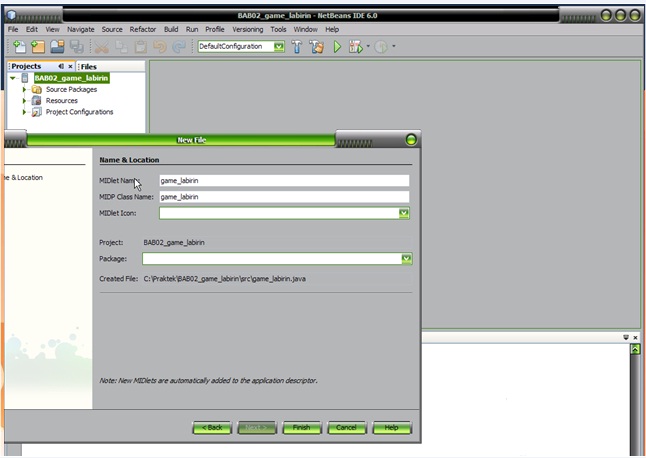Click the Back button in New File dialog

pos(212,428)
